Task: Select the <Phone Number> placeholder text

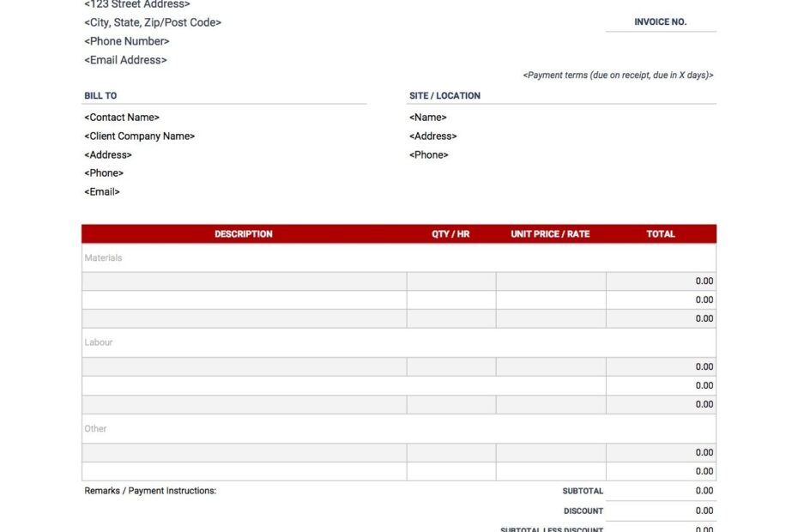Action: pos(126,40)
